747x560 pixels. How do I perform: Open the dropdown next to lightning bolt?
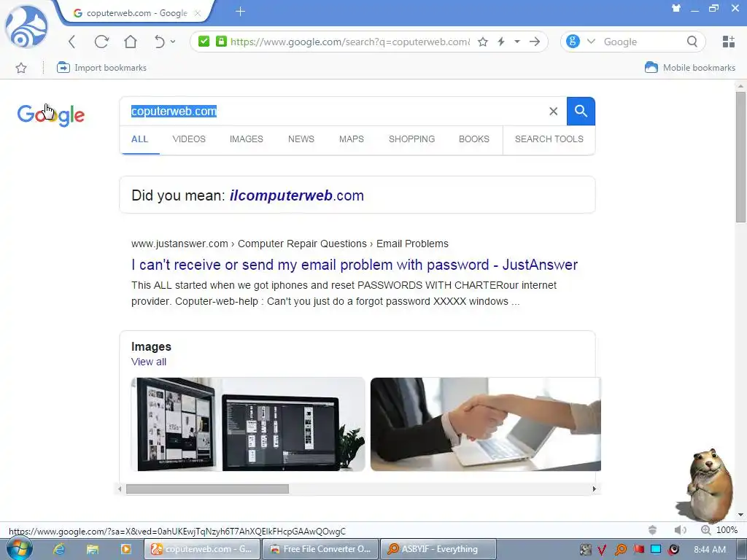(x=517, y=42)
